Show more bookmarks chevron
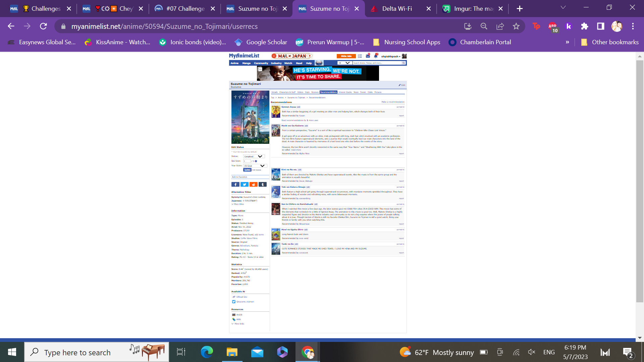This screenshot has width=644, height=362. (568, 42)
